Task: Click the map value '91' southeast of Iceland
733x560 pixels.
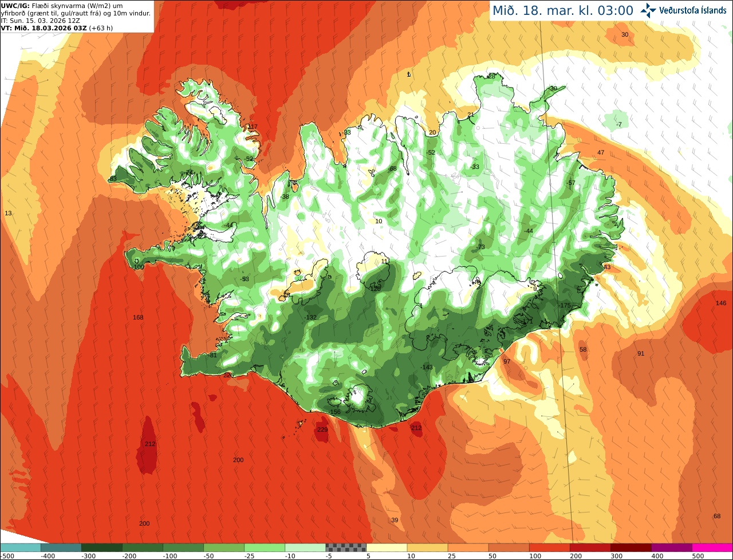Action: click(641, 353)
